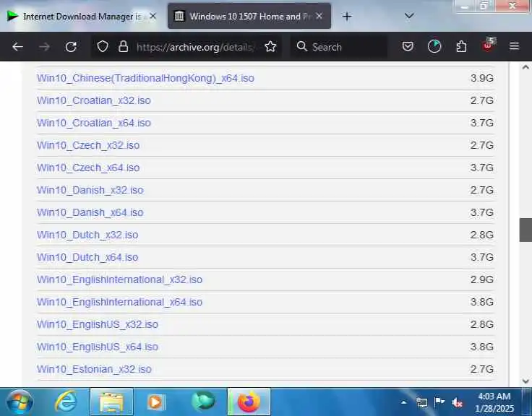Click the page scrollbar thumb
The width and height of the screenshot is (532, 416).
click(525, 230)
